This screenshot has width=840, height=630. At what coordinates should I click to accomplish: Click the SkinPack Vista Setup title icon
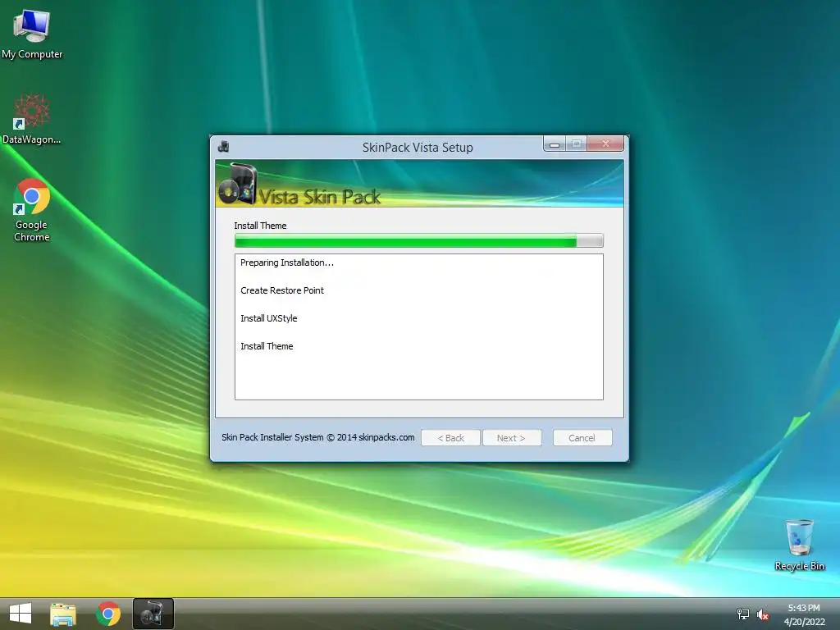point(223,147)
